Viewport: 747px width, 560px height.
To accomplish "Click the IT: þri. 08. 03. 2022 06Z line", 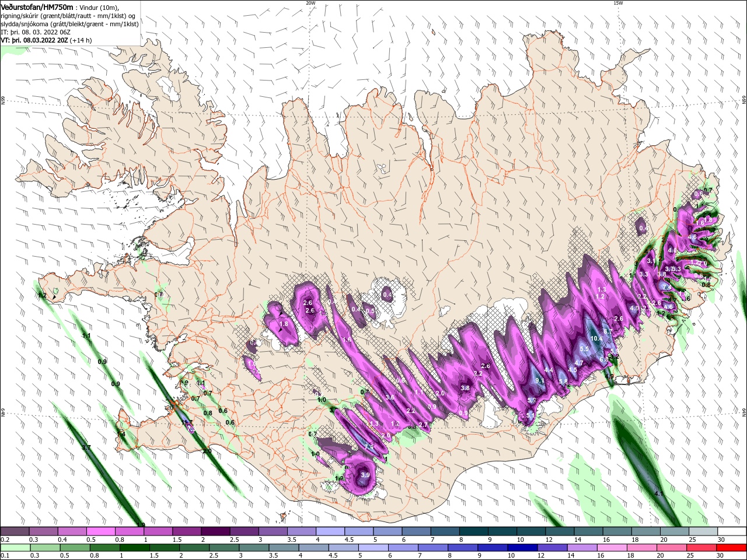I will tap(36, 32).
